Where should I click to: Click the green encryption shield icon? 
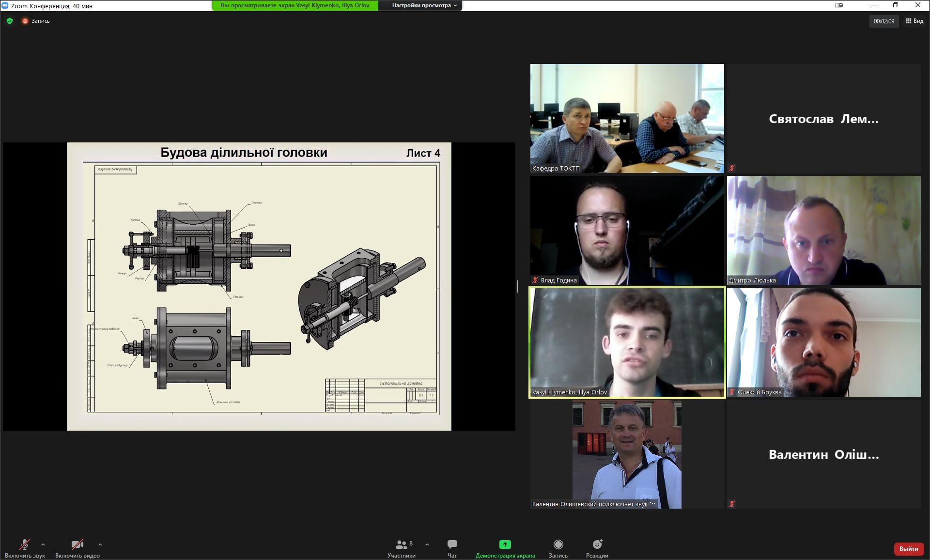tap(10, 21)
